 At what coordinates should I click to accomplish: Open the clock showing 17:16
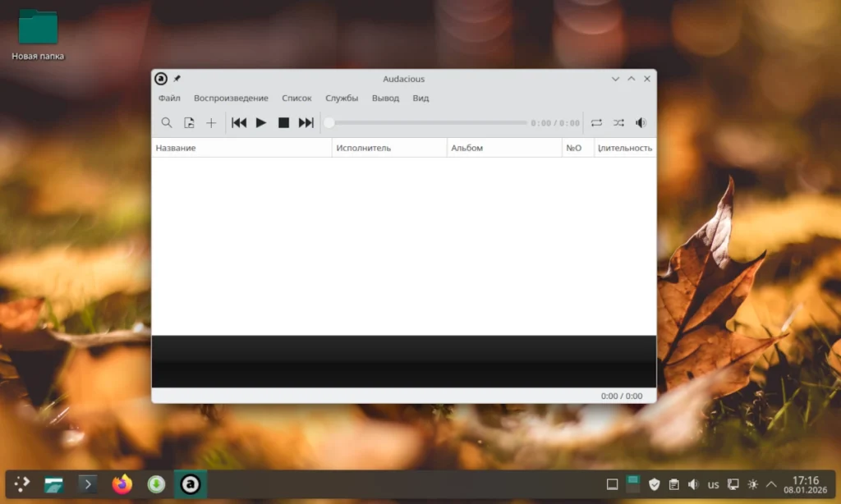point(805,484)
